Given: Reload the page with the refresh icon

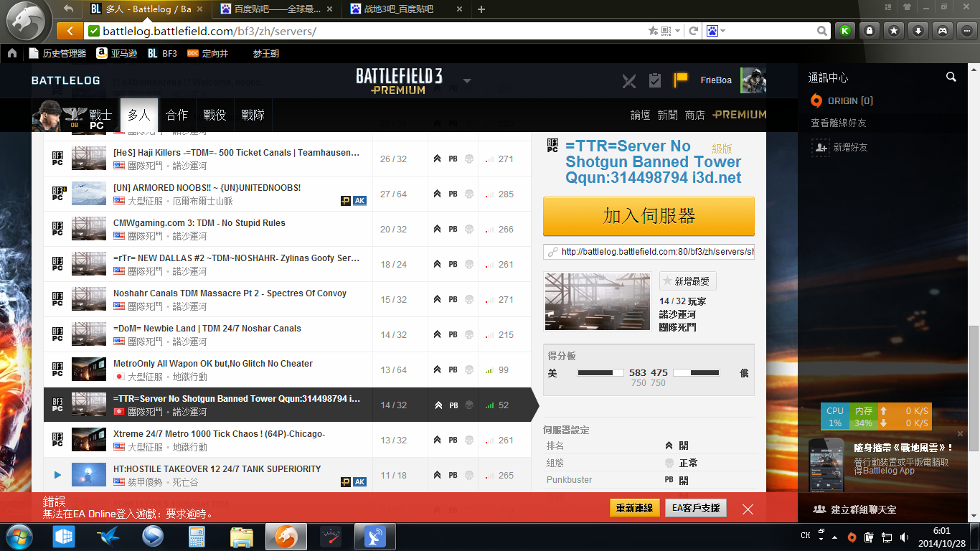Looking at the screenshot, I should pyautogui.click(x=694, y=31).
